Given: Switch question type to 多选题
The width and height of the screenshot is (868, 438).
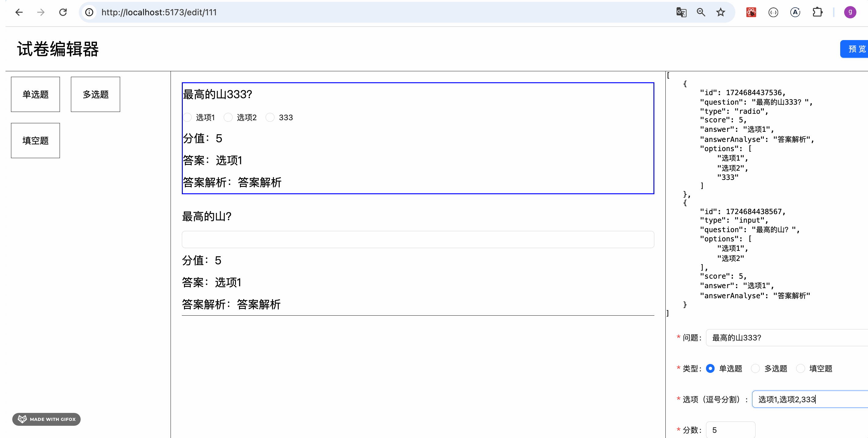Looking at the screenshot, I should click(x=755, y=369).
